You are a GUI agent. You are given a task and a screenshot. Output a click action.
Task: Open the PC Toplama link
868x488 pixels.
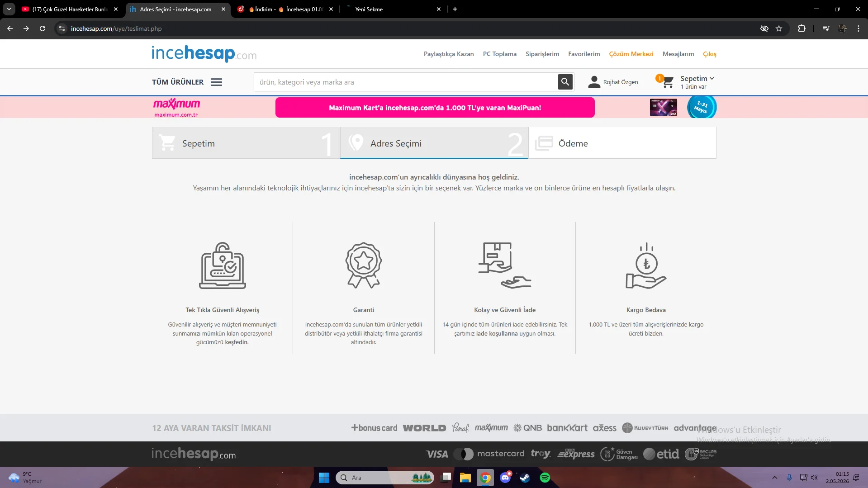click(x=500, y=54)
